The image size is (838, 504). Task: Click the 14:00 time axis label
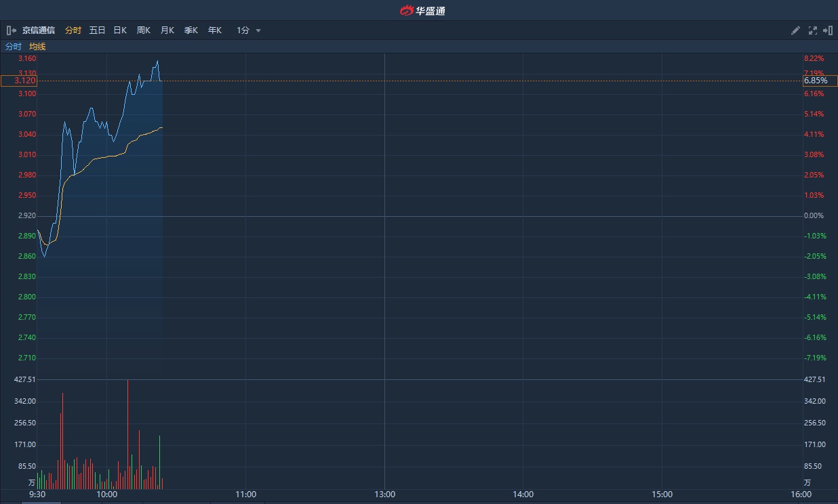click(x=523, y=495)
